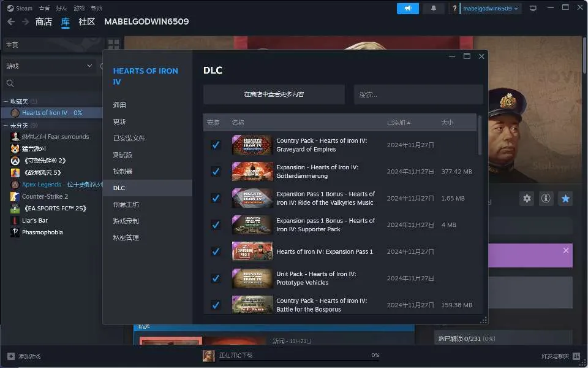Click the view more in store button
Image resolution: width=588 pixels, height=368 pixels.
(274, 94)
